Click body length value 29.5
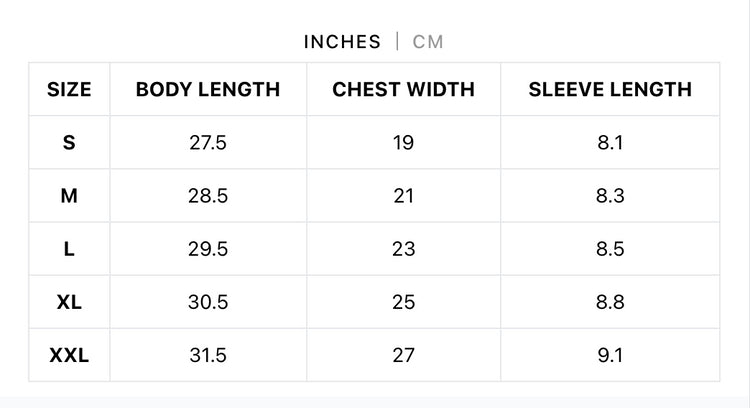 (208, 249)
